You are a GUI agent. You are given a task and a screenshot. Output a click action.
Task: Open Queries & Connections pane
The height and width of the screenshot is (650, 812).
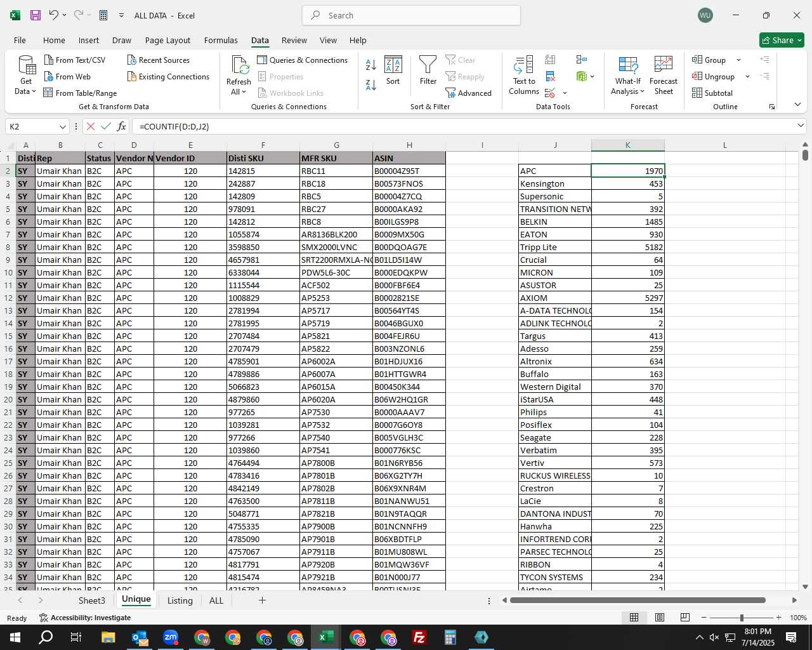pos(303,60)
